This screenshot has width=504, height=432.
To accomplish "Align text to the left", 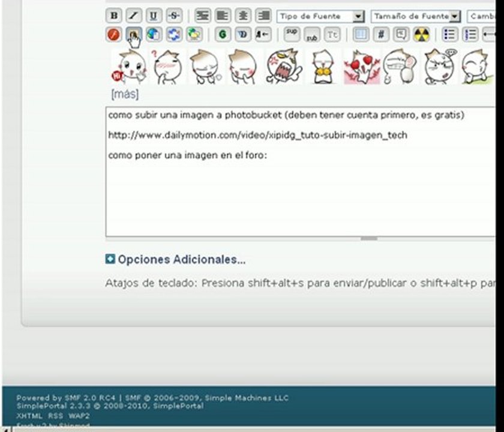I will [x=223, y=16].
